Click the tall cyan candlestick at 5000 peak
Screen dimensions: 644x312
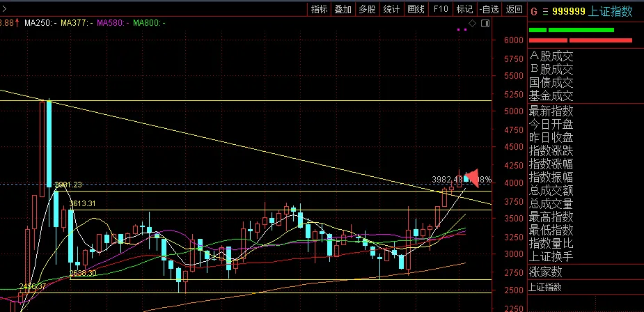[49, 144]
